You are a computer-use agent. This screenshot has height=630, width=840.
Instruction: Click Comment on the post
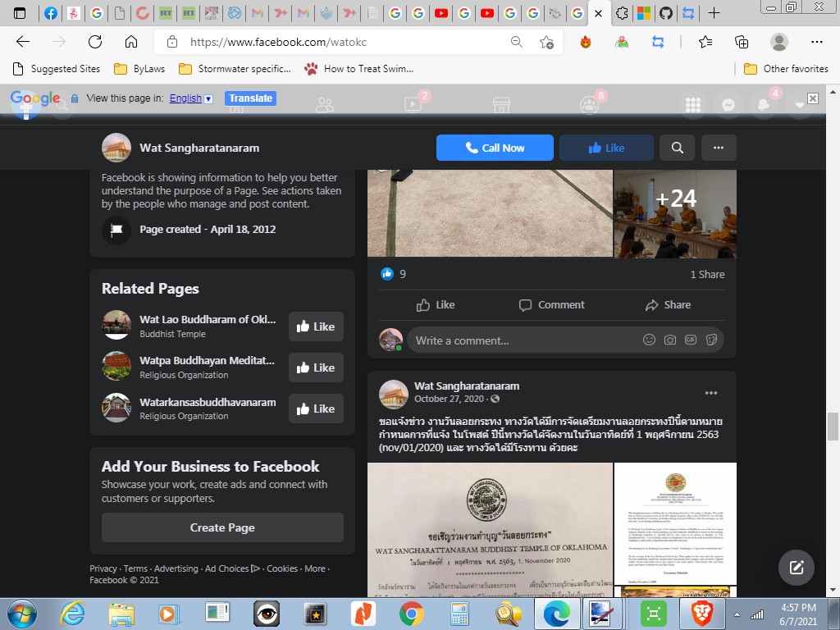(x=551, y=305)
